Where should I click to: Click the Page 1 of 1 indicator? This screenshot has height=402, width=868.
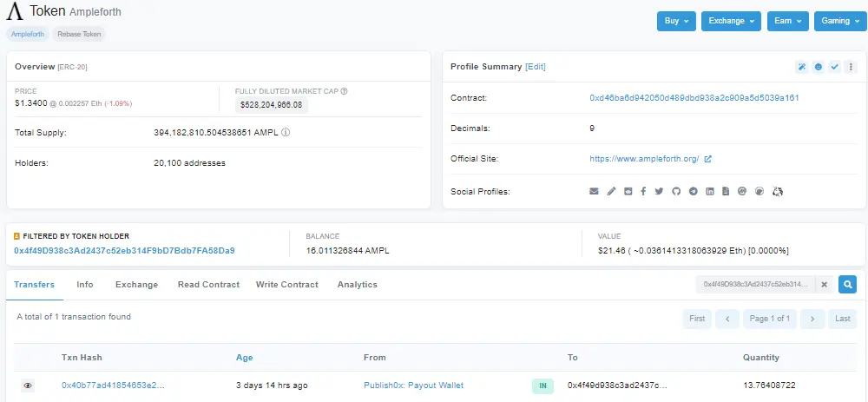769,319
